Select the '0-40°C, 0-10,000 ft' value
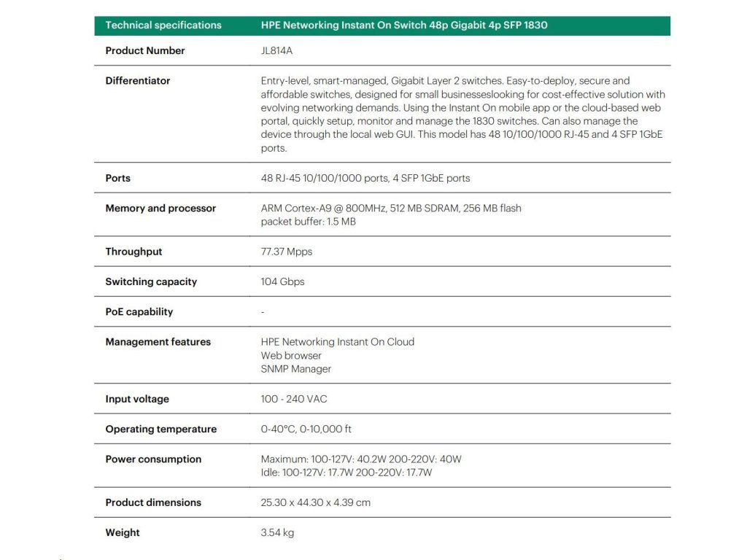Image resolution: width=747 pixels, height=560 pixels. pyautogui.click(x=306, y=429)
